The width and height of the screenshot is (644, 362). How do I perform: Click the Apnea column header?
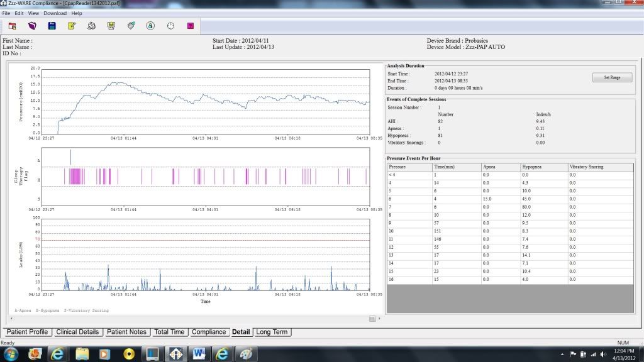click(501, 167)
